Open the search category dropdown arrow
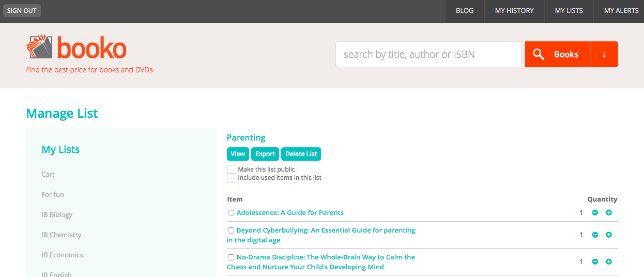 click(604, 54)
